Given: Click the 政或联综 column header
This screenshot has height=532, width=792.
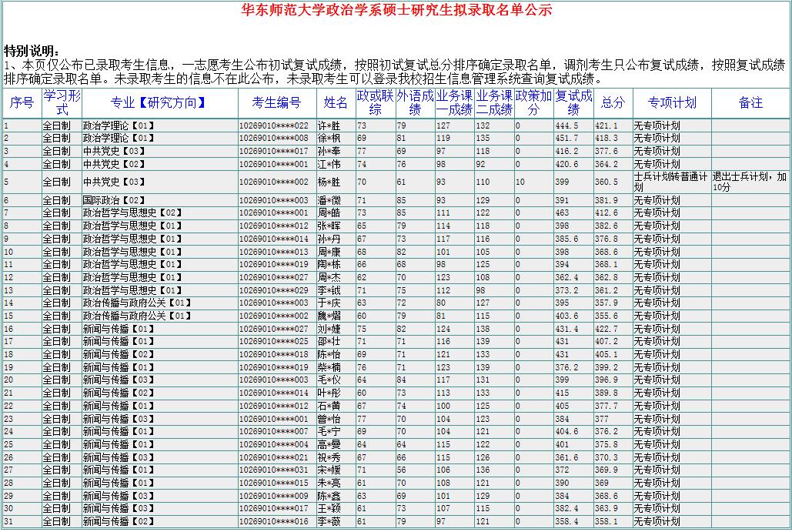Looking at the screenshot, I should click(x=375, y=103).
